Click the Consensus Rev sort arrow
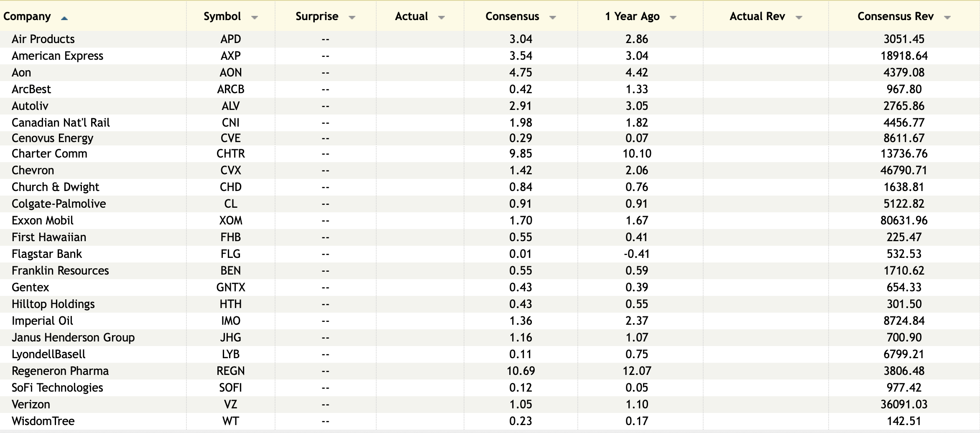The width and height of the screenshot is (980, 433). tap(947, 18)
